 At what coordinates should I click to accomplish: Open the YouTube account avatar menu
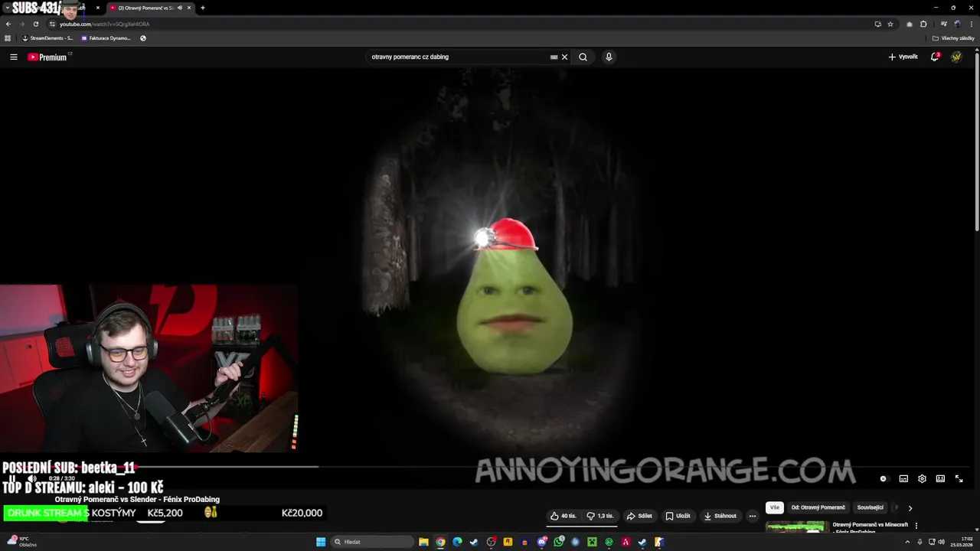[x=956, y=57]
